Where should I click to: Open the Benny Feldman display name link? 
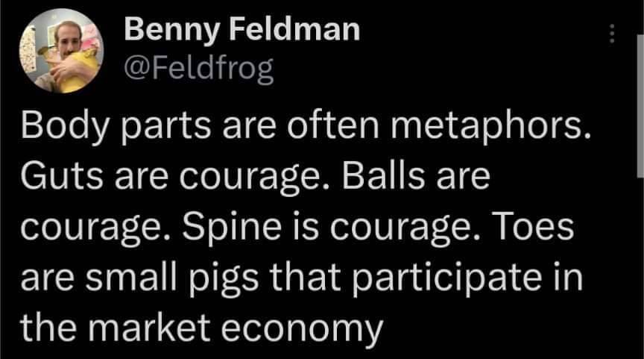(242, 31)
